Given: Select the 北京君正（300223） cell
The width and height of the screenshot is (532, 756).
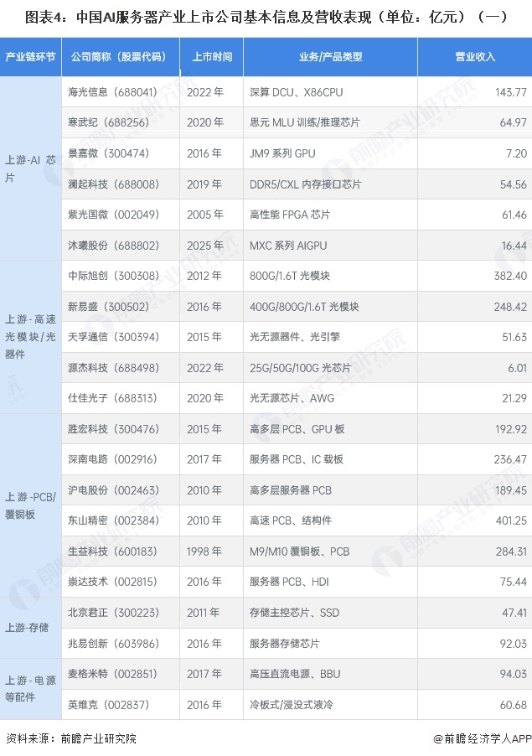Looking at the screenshot, I should (121, 613).
